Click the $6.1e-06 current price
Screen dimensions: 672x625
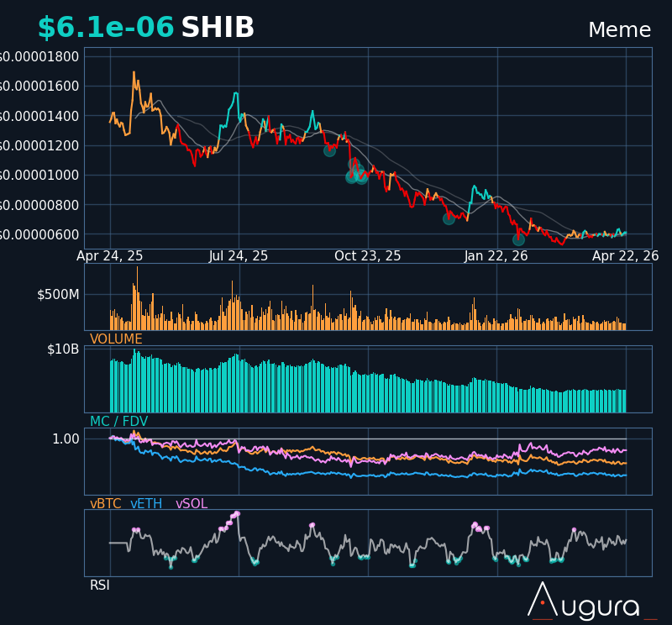106,29
